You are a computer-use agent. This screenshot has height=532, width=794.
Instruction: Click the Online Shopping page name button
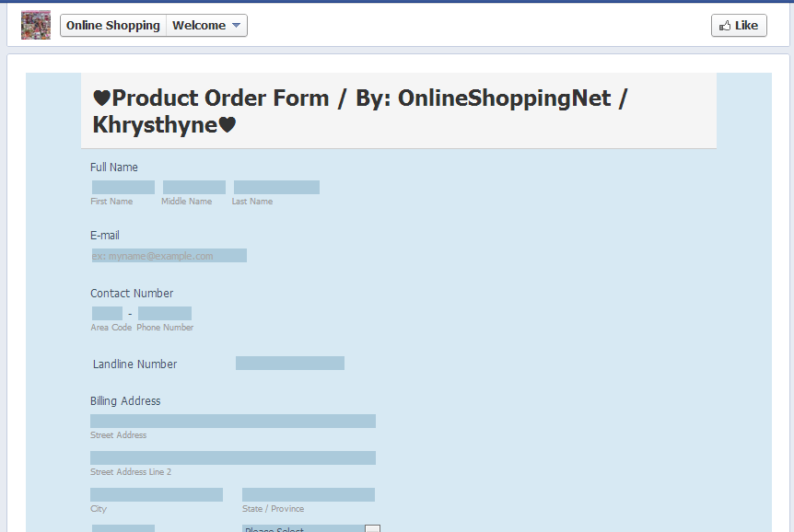pyautogui.click(x=113, y=26)
